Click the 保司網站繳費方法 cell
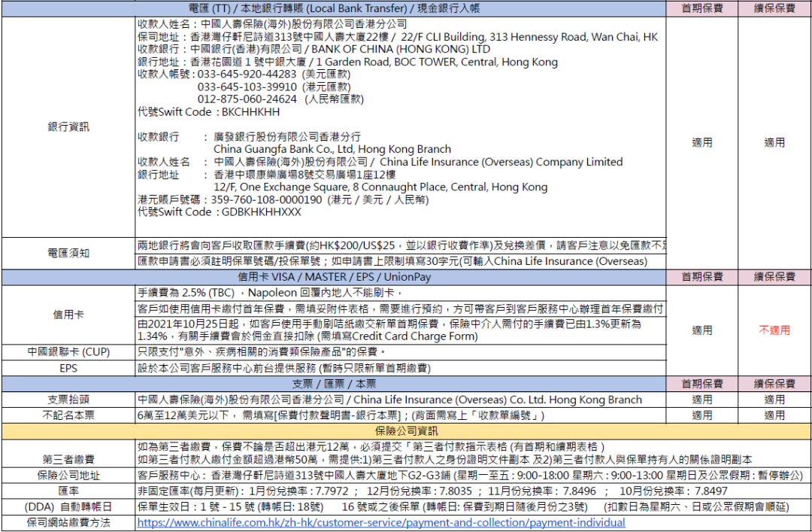This screenshot has height=532, width=812. 68,523
